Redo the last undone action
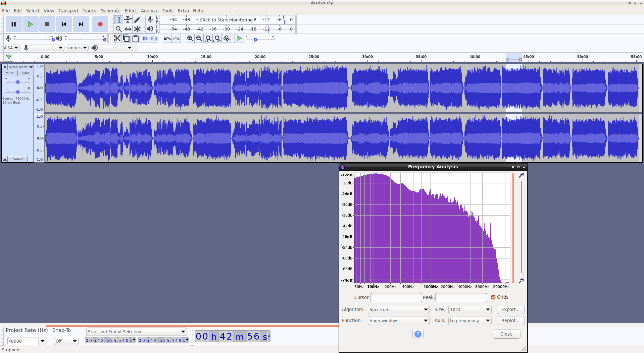The width and height of the screenshot is (644, 353). tap(176, 39)
